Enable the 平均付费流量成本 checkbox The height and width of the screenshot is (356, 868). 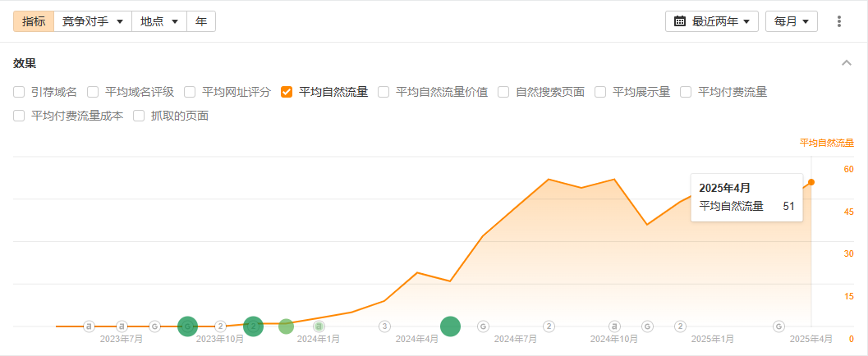(19, 116)
